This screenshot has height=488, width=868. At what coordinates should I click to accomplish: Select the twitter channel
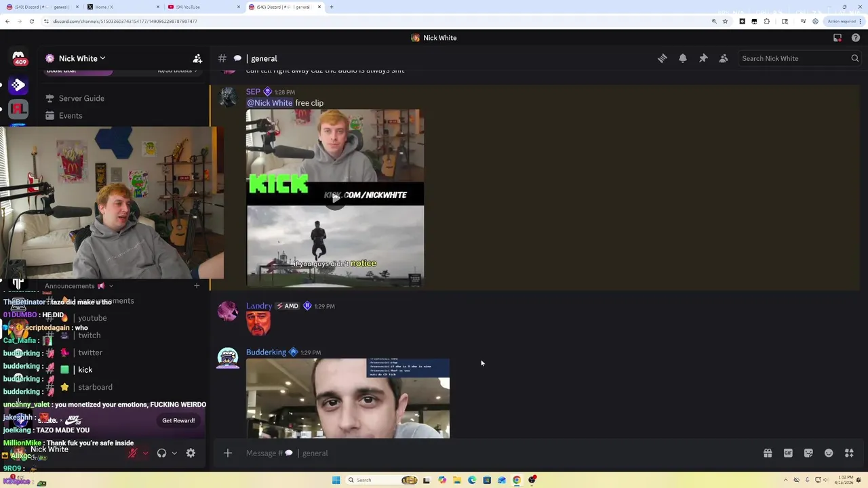(x=90, y=352)
